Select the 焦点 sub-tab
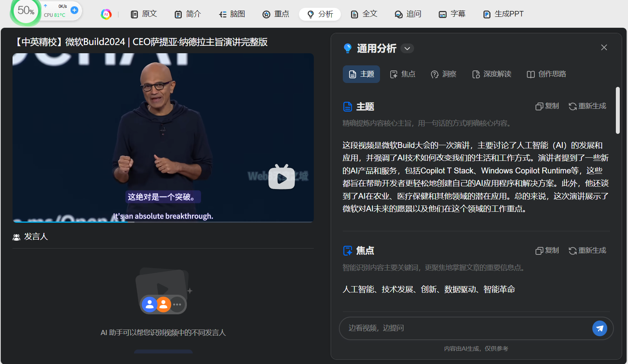628x364 pixels. (402, 74)
